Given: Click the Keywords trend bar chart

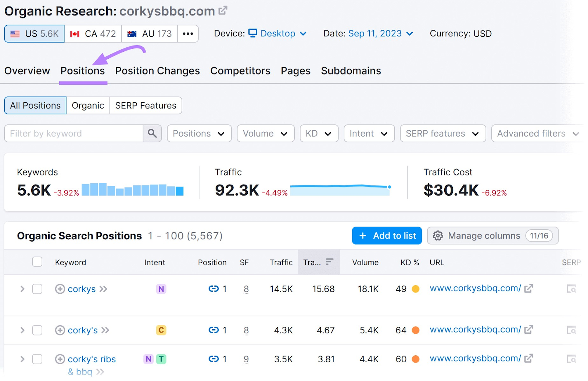Looking at the screenshot, I should pyautogui.click(x=132, y=189).
